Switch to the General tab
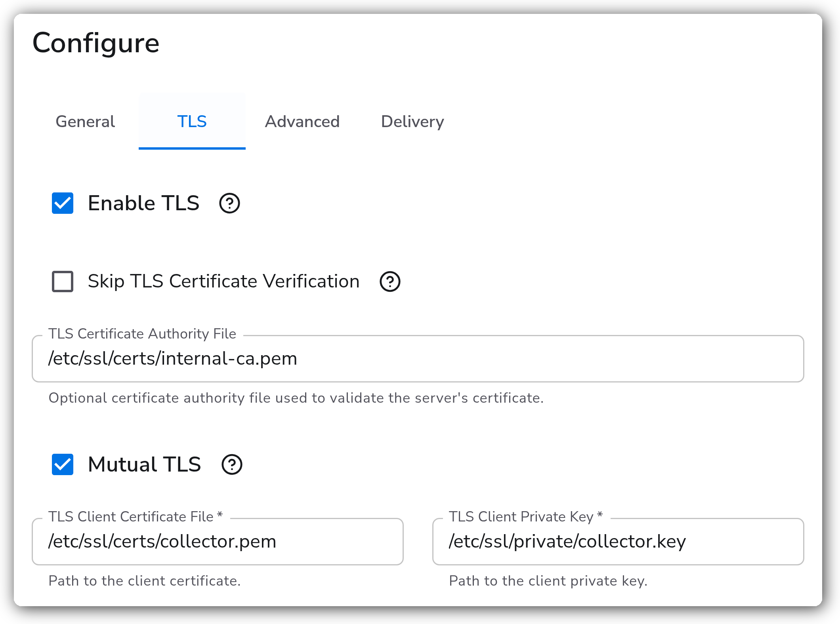 tap(85, 122)
